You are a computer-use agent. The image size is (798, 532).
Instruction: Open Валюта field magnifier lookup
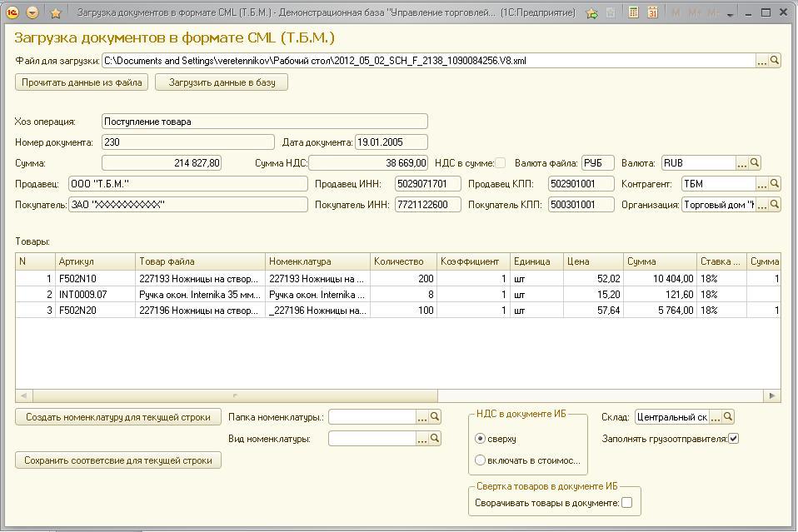pos(755,163)
